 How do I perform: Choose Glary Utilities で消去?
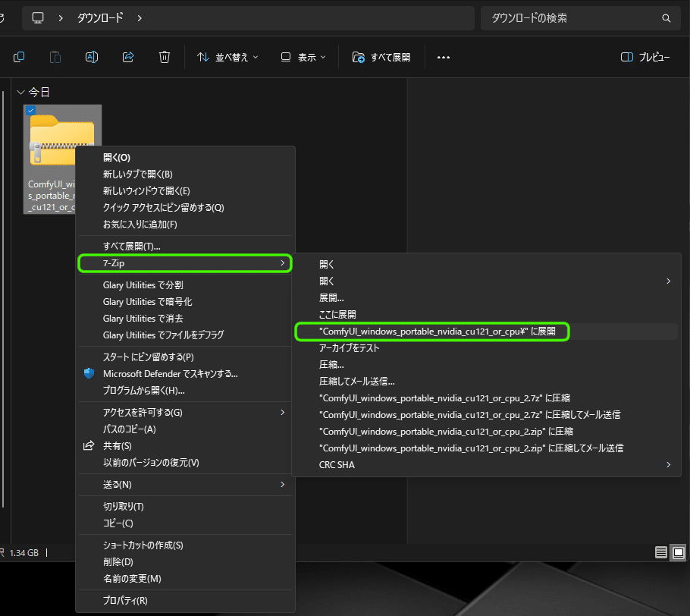coord(185,319)
